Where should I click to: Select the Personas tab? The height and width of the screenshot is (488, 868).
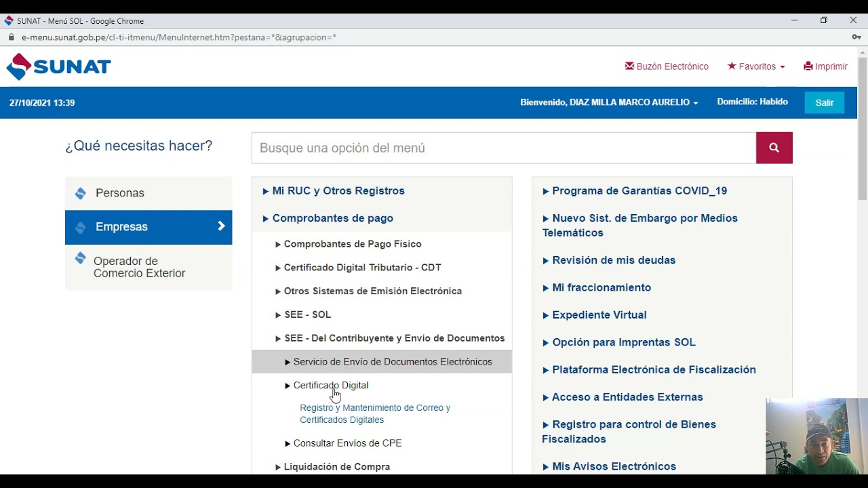pyautogui.click(x=149, y=193)
